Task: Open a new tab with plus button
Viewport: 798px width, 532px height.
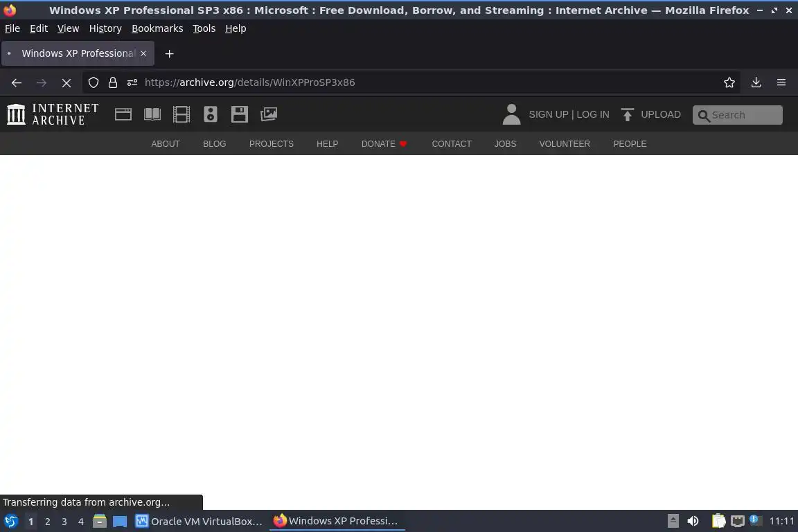Action: [x=170, y=53]
